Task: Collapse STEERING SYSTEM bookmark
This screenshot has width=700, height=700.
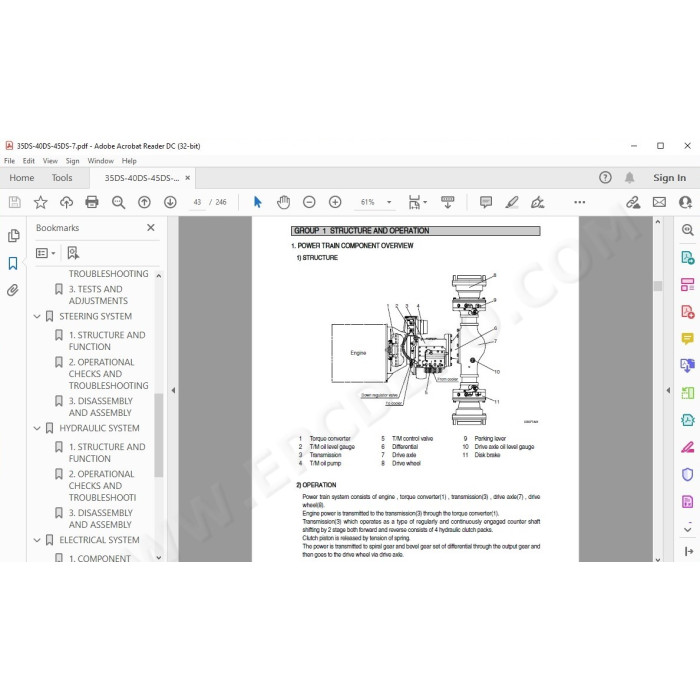Action: pos(37,316)
